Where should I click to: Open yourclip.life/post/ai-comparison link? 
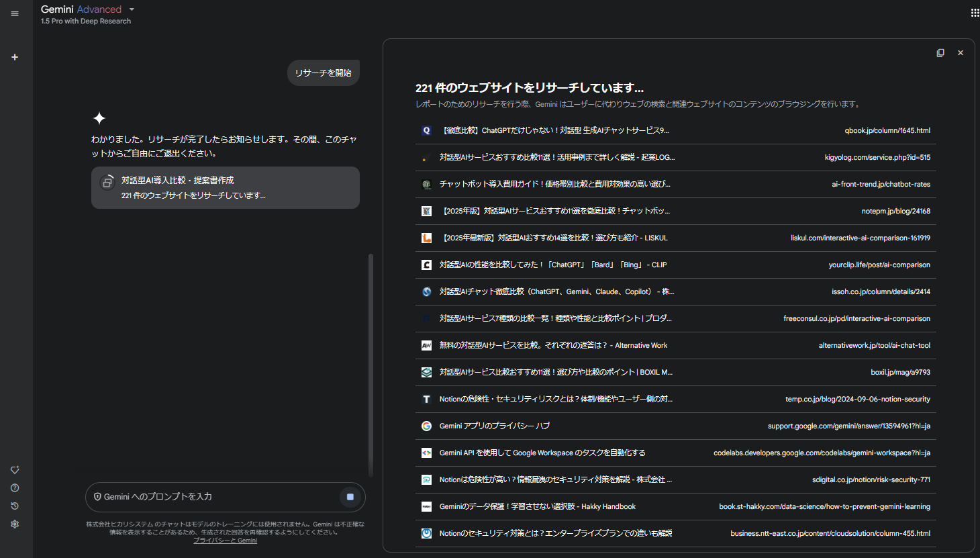(x=879, y=265)
